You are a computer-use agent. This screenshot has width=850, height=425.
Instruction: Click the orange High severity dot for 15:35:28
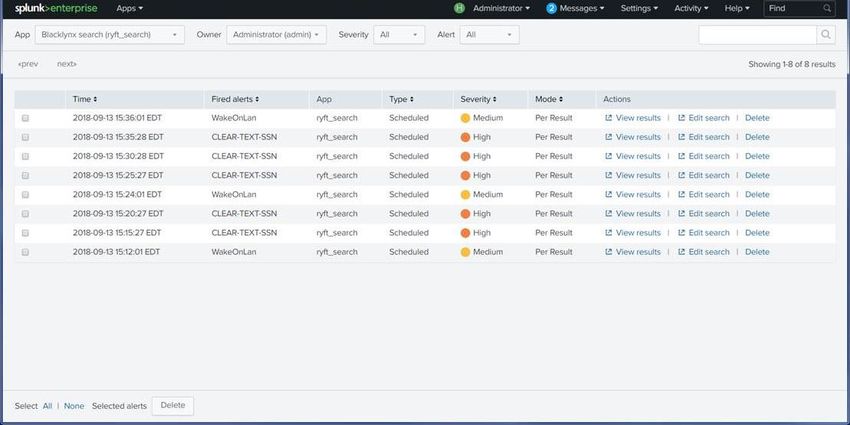465,137
